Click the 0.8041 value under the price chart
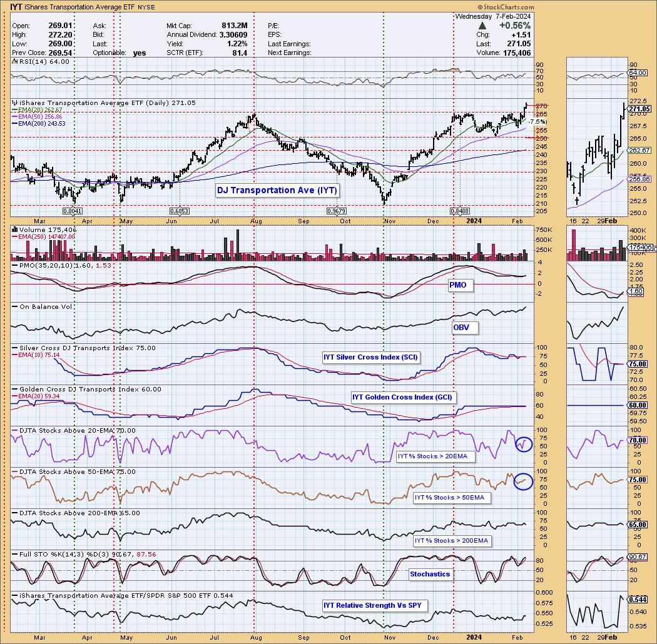The height and width of the screenshot is (644, 657). 72,211
